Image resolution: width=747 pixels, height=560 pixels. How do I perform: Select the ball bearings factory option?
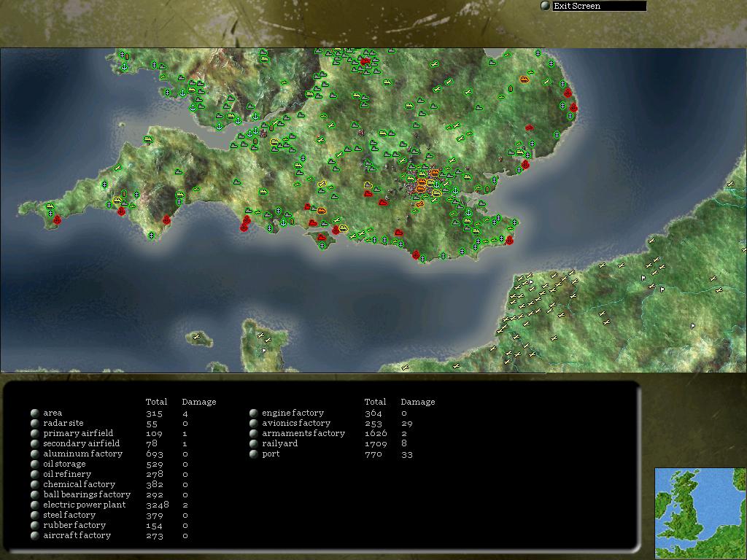35,495
